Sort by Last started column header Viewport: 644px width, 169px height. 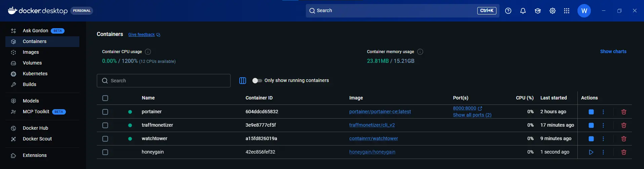[554, 98]
